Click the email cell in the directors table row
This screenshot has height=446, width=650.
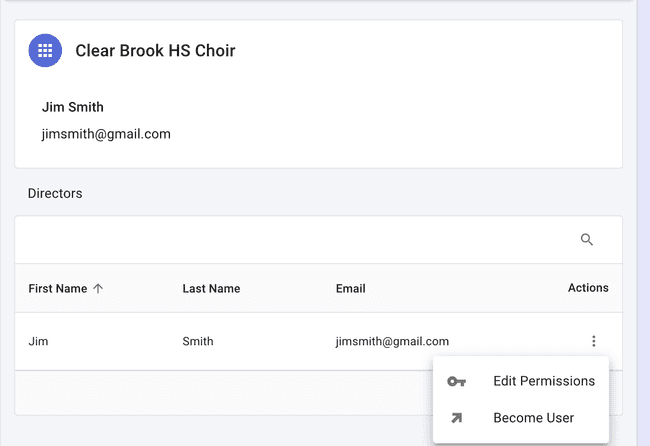pos(392,341)
